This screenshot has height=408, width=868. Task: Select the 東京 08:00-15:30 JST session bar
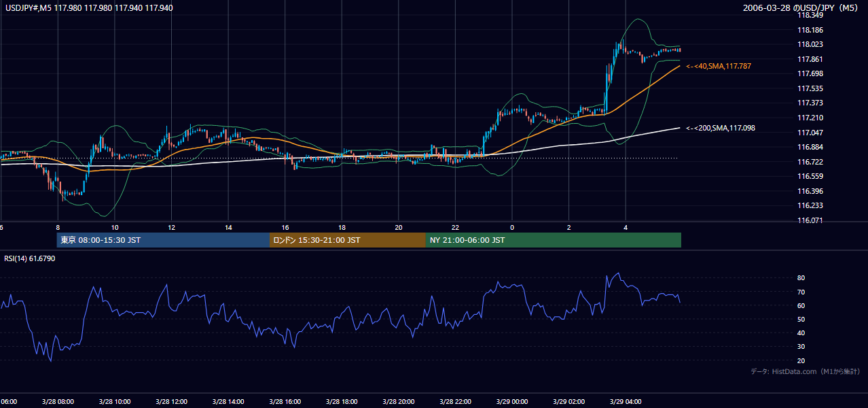coord(163,240)
